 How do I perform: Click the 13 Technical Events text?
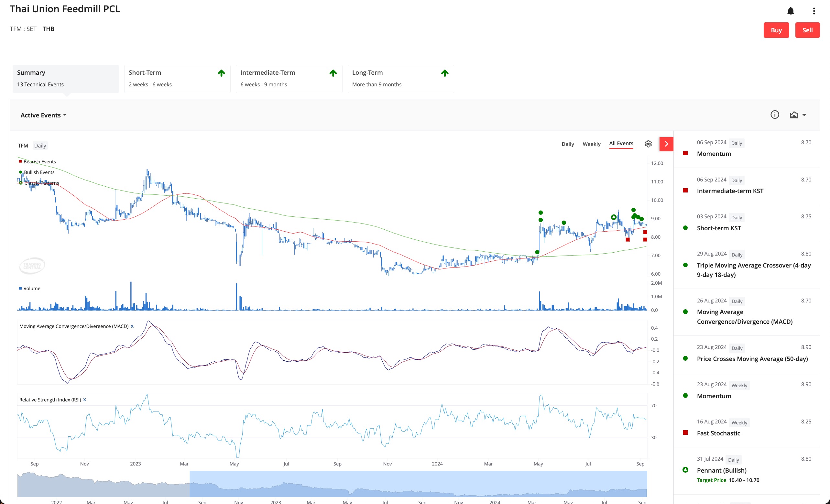tap(40, 84)
